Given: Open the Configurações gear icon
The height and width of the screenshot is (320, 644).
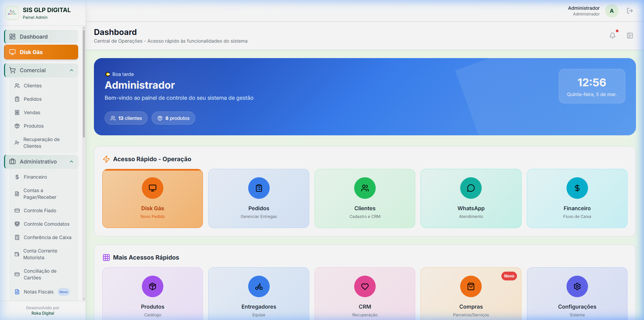Looking at the screenshot, I should [x=577, y=286].
